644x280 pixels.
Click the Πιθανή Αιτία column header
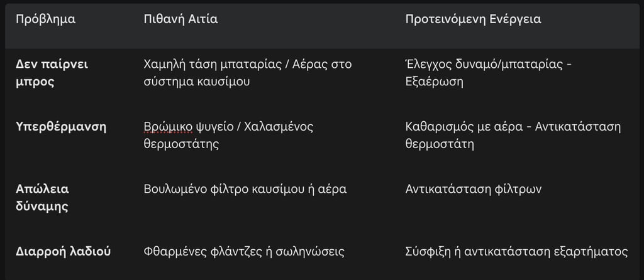pyautogui.click(x=180, y=19)
